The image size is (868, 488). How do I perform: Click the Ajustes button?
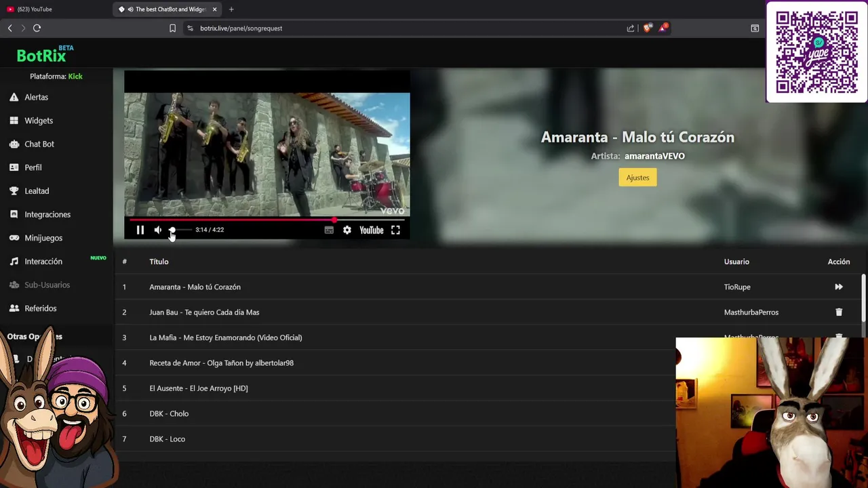click(x=637, y=178)
